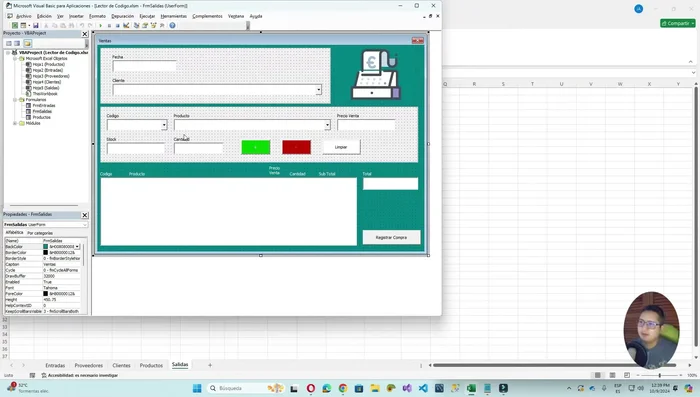700x397 pixels.
Task: Select the Productos sheet tab in Excel
Action: coord(151,365)
